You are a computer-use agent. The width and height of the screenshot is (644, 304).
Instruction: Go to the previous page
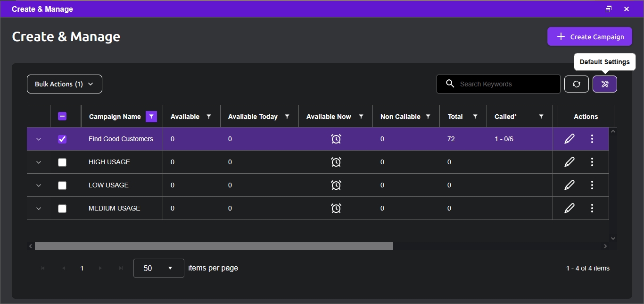click(x=63, y=268)
